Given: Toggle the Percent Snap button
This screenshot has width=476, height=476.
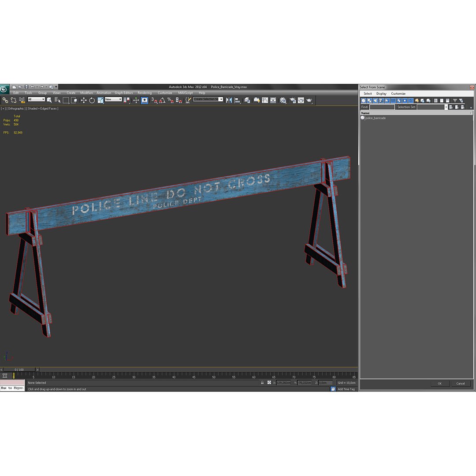Looking at the screenshot, I should (171, 100).
